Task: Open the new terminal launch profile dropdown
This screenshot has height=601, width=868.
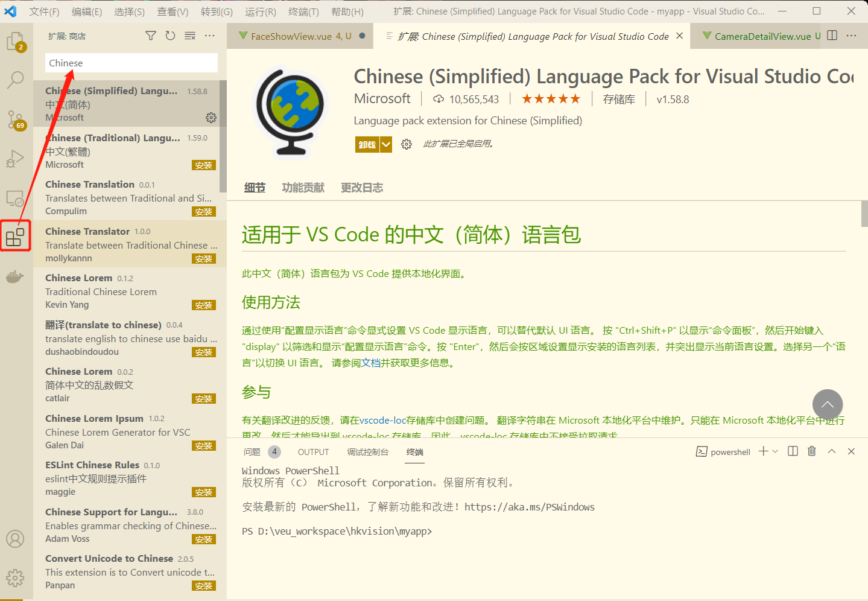Action: [x=775, y=451]
